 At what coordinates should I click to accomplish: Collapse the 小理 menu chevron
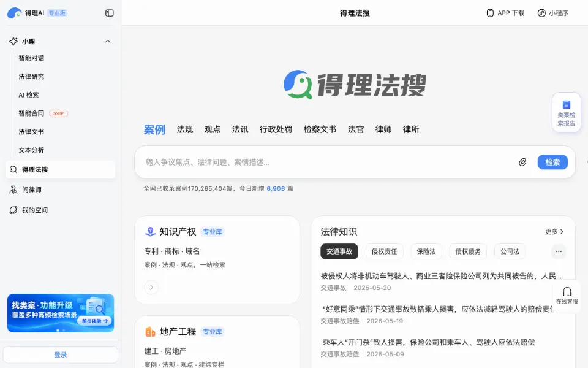108,41
